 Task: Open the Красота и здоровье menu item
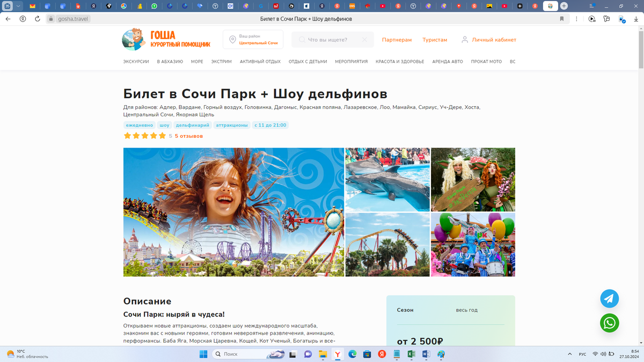[400, 62]
